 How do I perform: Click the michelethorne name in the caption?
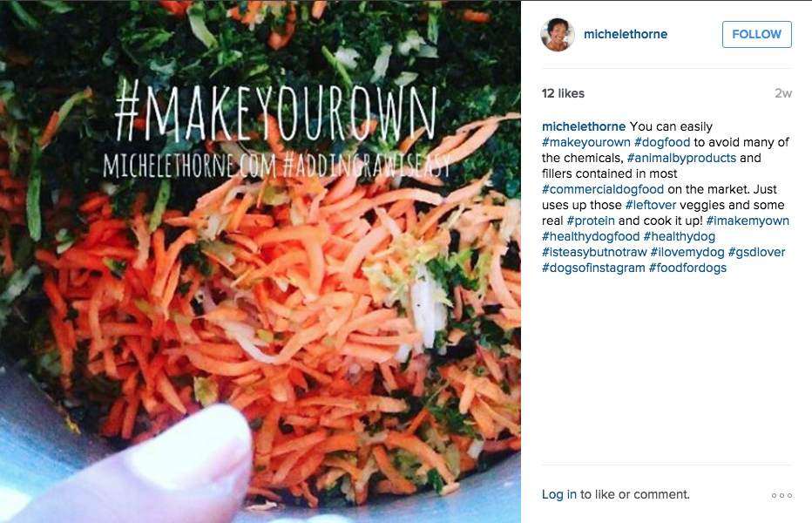[x=584, y=126]
